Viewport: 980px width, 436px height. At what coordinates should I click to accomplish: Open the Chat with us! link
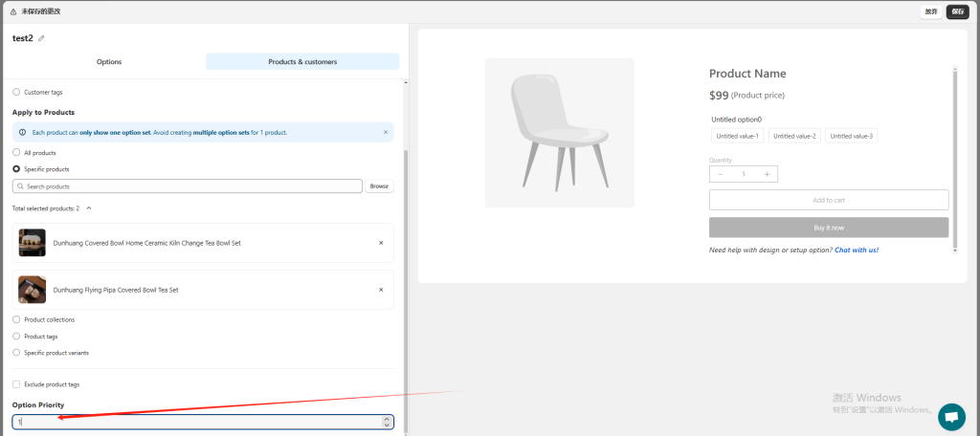[x=856, y=250]
